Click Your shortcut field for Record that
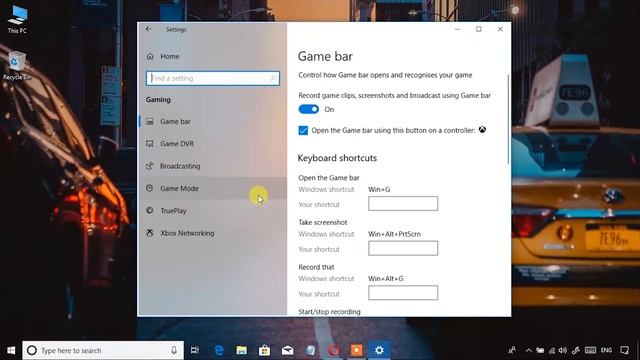Viewport: 640px width, 360px height. (403, 293)
